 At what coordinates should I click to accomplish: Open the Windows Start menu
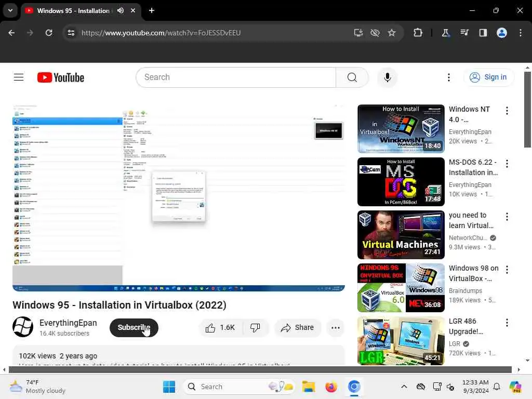[169, 387]
